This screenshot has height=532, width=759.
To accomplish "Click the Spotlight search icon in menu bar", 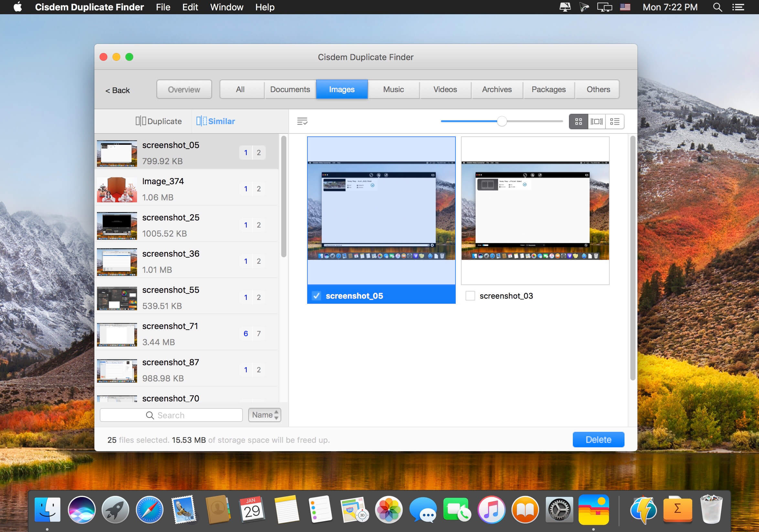I will click(x=717, y=7).
